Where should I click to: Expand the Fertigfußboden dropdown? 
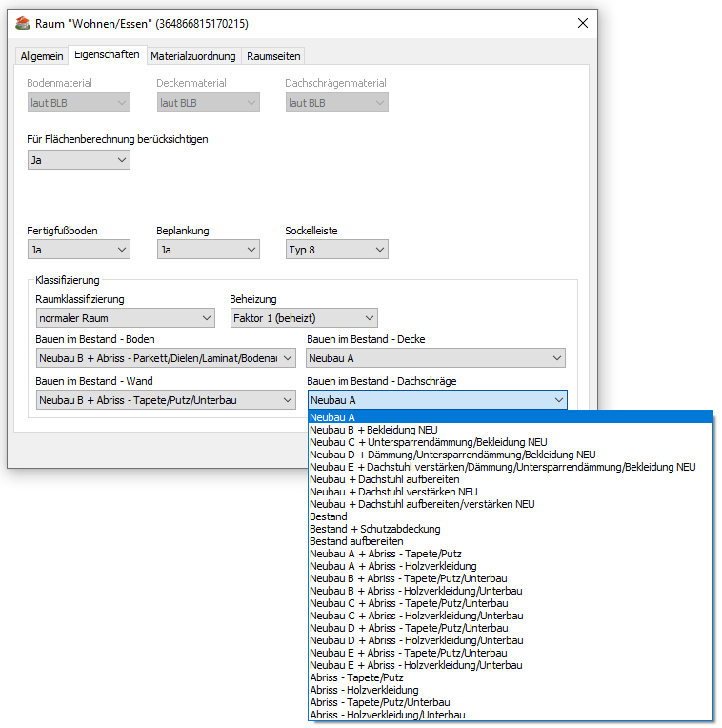click(x=79, y=250)
